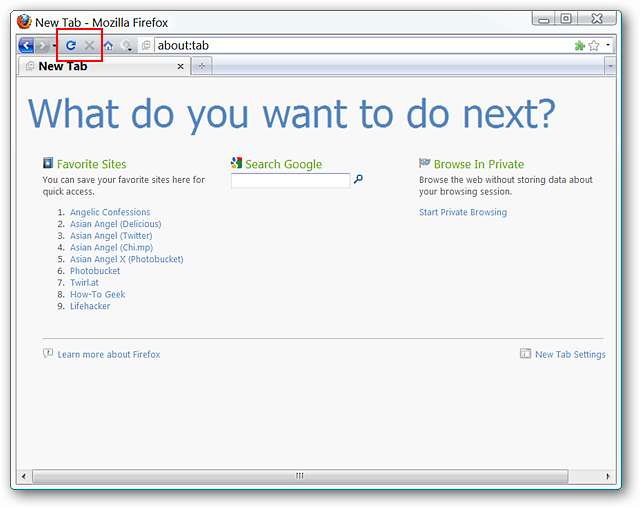
Task: Open the list all tabs dropdown
Action: click(610, 66)
